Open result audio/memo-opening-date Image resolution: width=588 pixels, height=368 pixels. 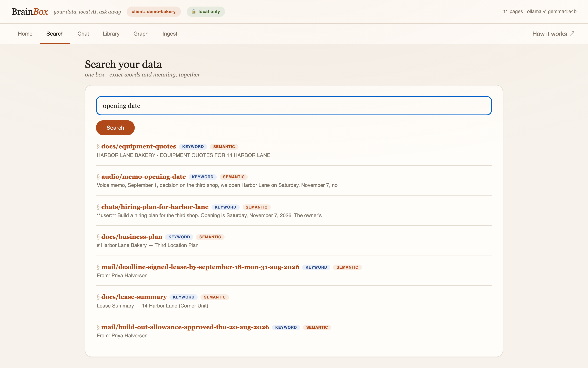click(143, 176)
